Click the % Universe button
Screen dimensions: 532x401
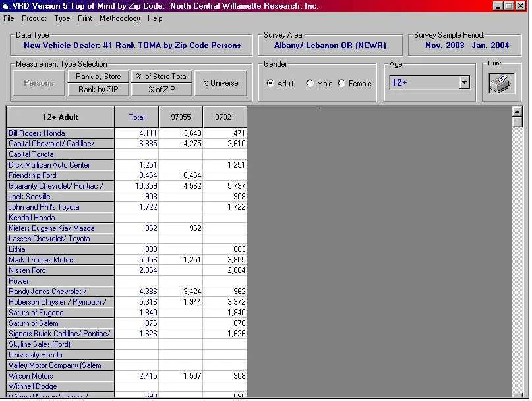coord(221,83)
